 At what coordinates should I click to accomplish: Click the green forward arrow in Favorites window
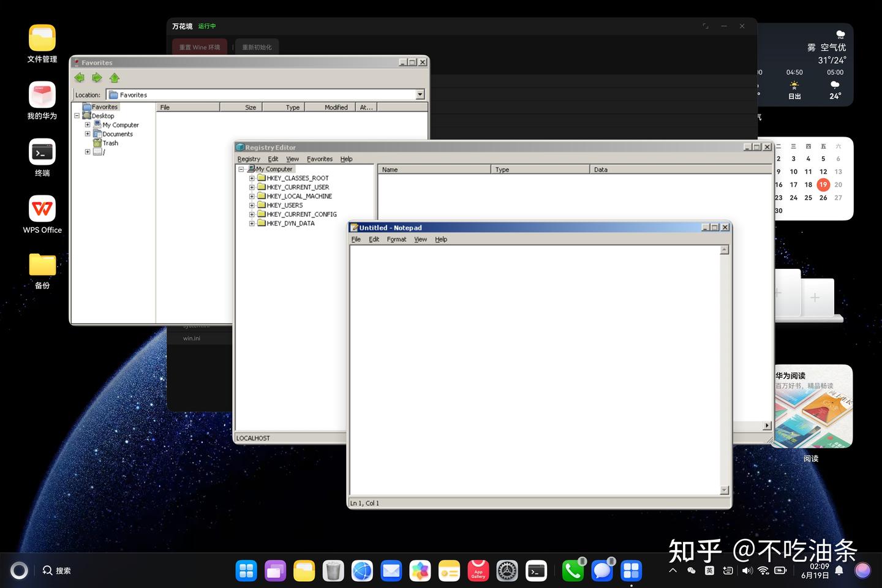point(97,78)
